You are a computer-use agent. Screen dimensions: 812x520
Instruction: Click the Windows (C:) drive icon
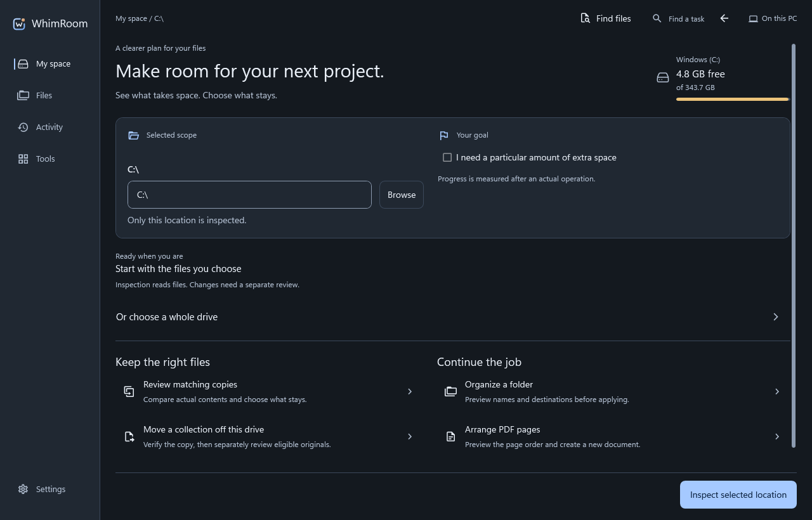coord(663,77)
